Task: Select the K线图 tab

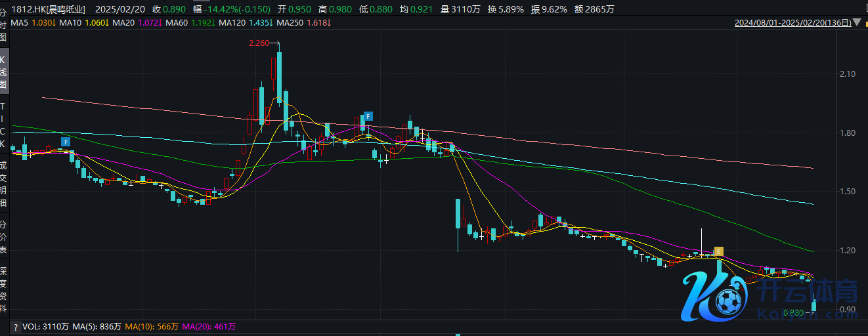Action: point(3,72)
